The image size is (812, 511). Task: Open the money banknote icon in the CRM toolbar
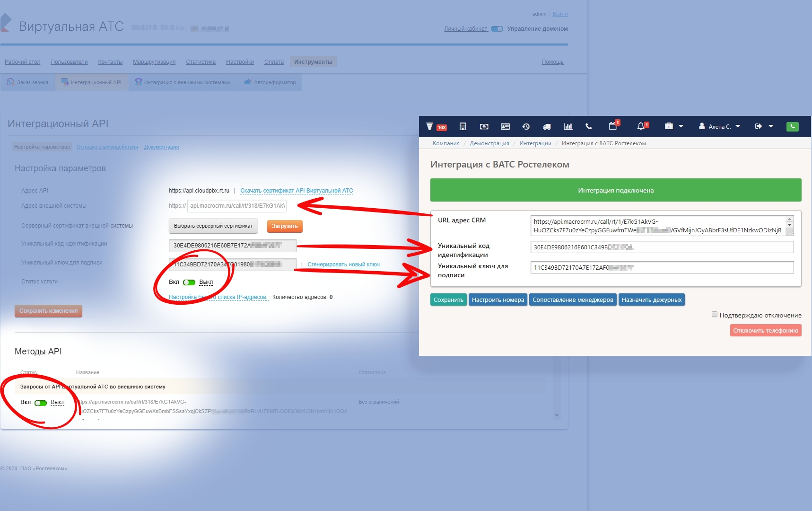(x=484, y=126)
